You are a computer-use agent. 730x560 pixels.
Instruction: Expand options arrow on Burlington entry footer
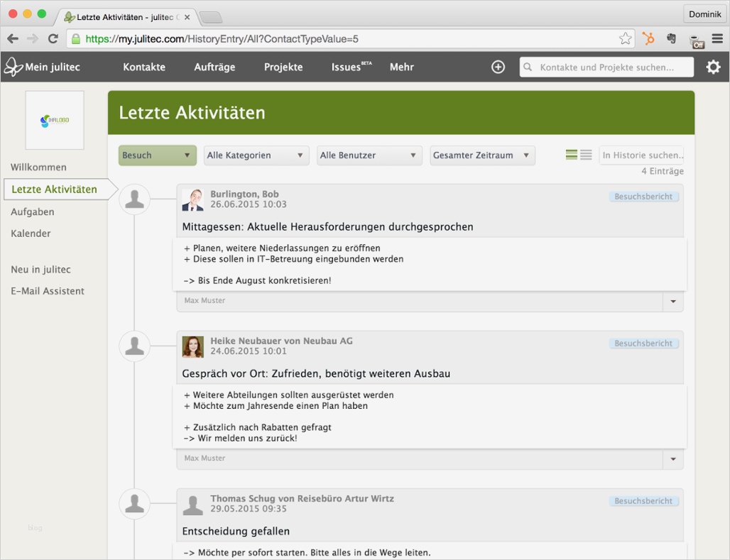pyautogui.click(x=673, y=301)
